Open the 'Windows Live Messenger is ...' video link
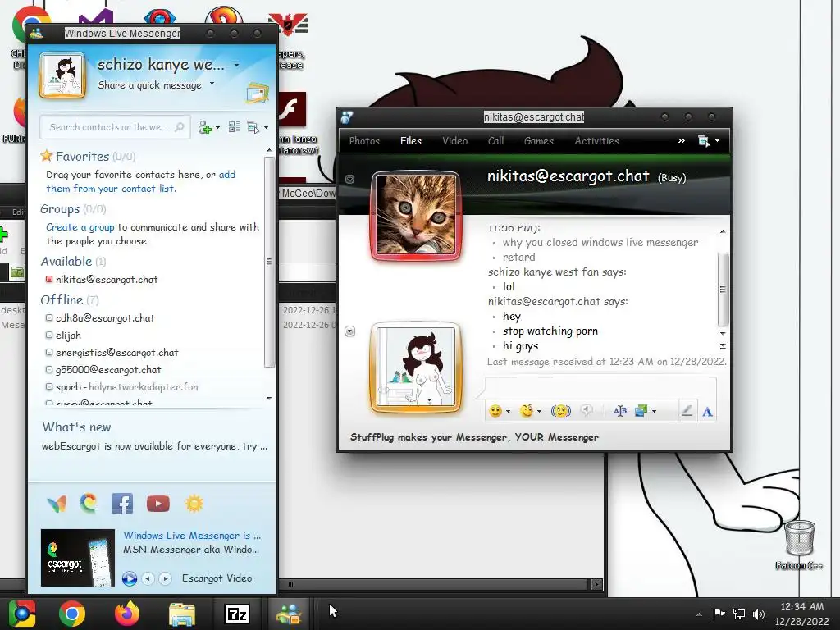Viewport: 840px width, 630px height. tap(192, 535)
